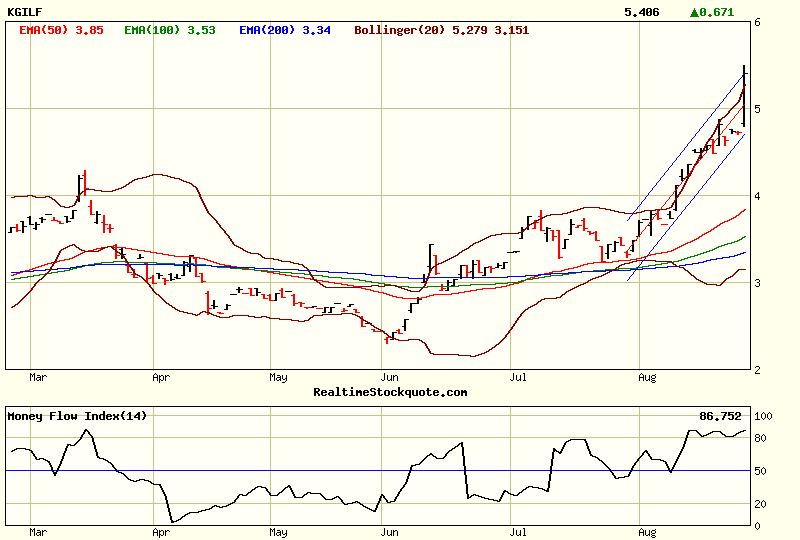Click the EMA(200) 3.34 legend label
This screenshot has width=800, height=540.
click(x=285, y=30)
